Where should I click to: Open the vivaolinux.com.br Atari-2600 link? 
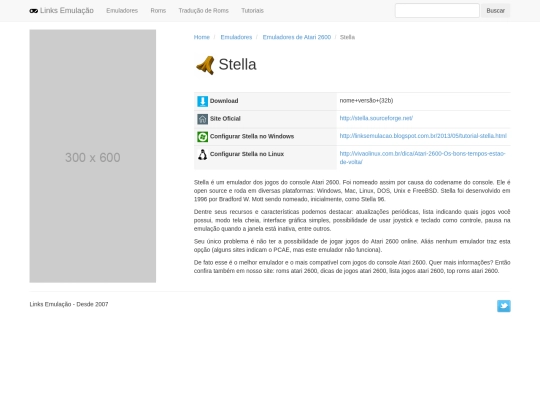point(422,158)
